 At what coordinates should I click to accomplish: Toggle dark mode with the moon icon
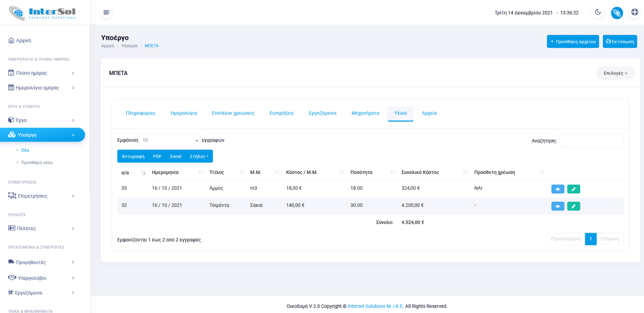(597, 12)
